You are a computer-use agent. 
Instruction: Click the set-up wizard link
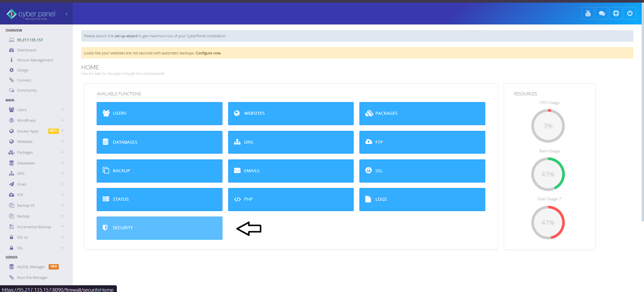click(x=126, y=36)
